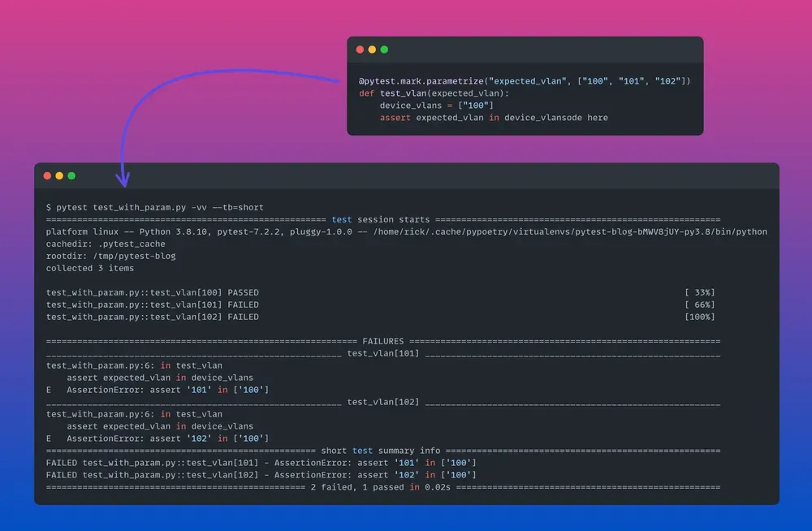The height and width of the screenshot is (531, 812).
Task: Click the [100%] progress indicator
Action: (699, 317)
